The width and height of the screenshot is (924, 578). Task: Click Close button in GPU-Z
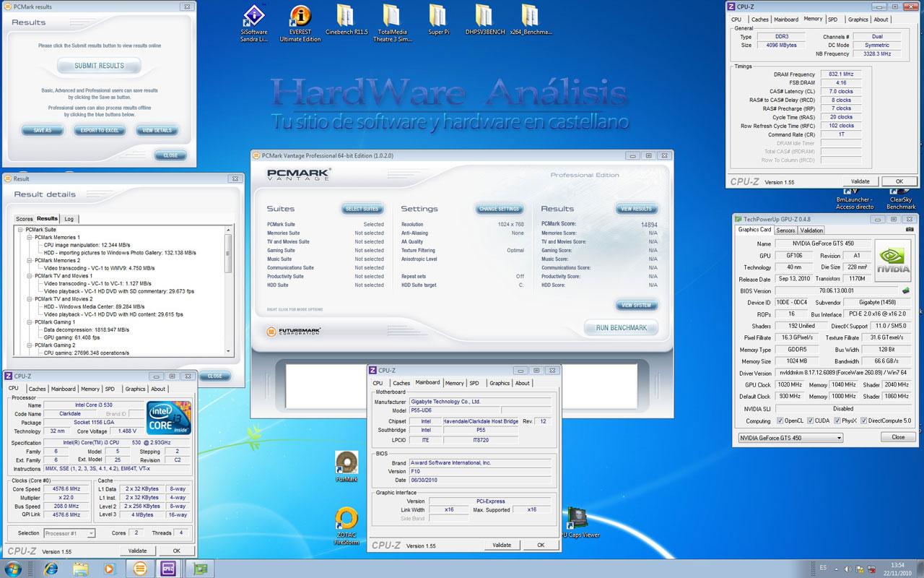(898, 437)
